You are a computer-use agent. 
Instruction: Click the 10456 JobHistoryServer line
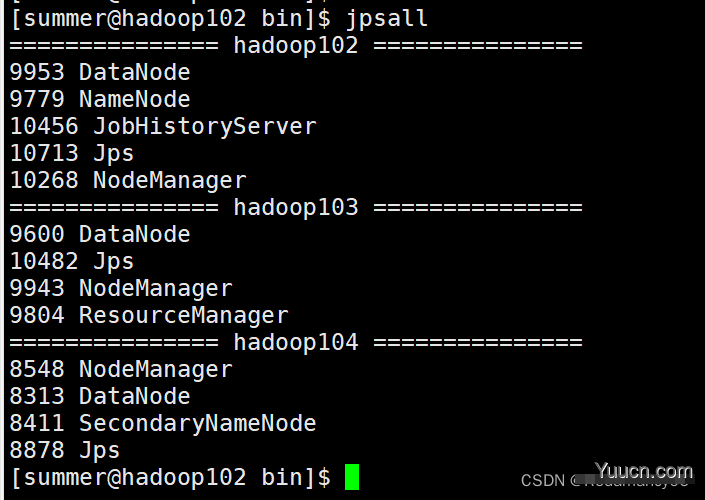(x=163, y=126)
